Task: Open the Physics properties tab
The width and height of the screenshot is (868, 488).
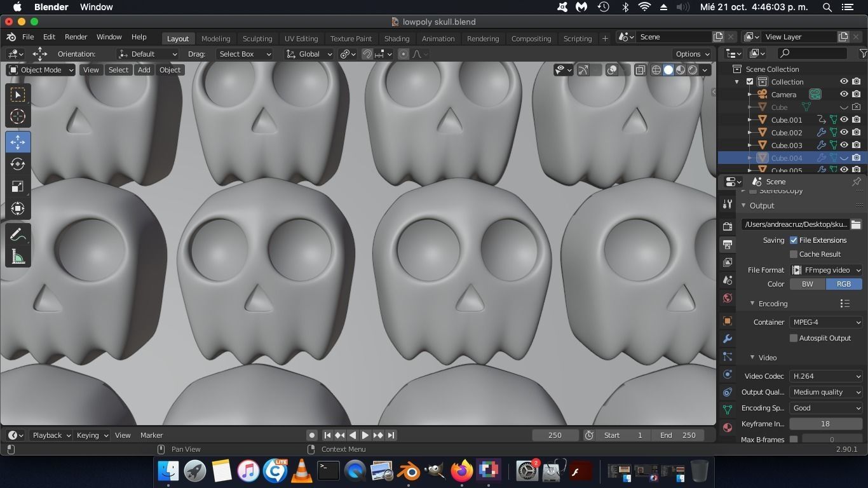Action: 728,374
